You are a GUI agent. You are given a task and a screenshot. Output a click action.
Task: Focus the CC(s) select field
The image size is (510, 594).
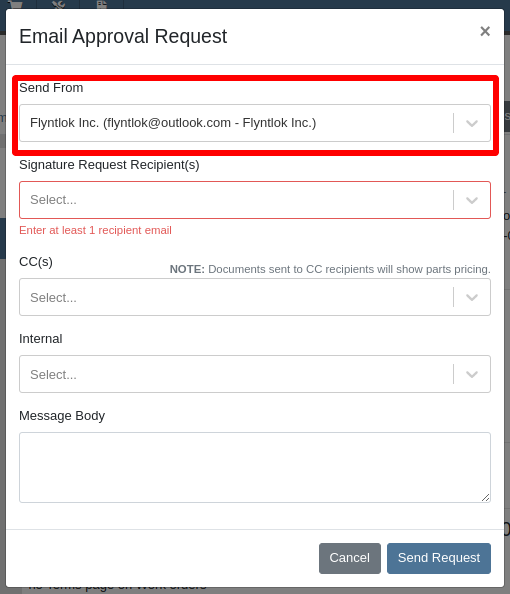[x=255, y=297]
